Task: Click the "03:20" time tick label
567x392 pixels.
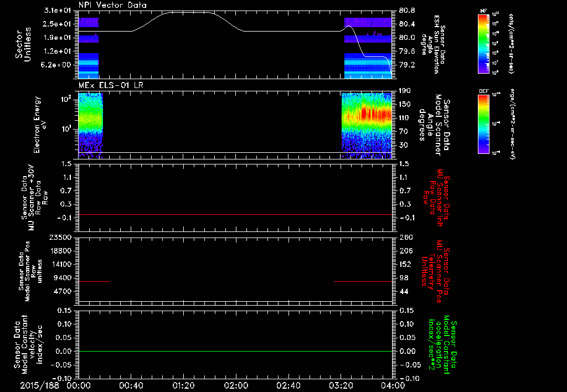Action: click(x=341, y=385)
